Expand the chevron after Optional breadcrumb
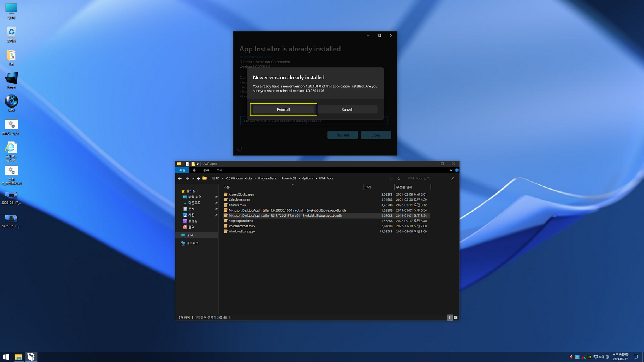This screenshot has height=362, width=644. (x=316, y=179)
